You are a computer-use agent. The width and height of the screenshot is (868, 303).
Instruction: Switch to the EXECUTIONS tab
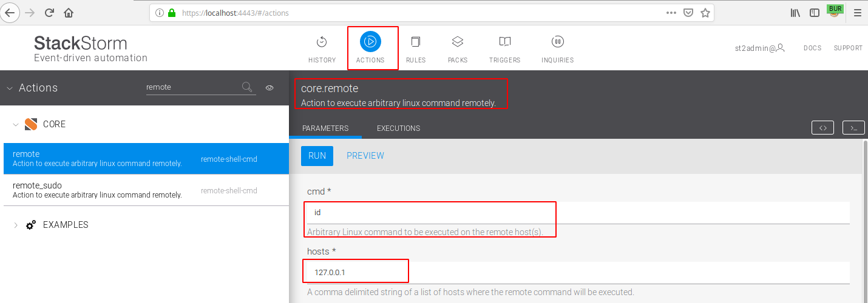[398, 128]
